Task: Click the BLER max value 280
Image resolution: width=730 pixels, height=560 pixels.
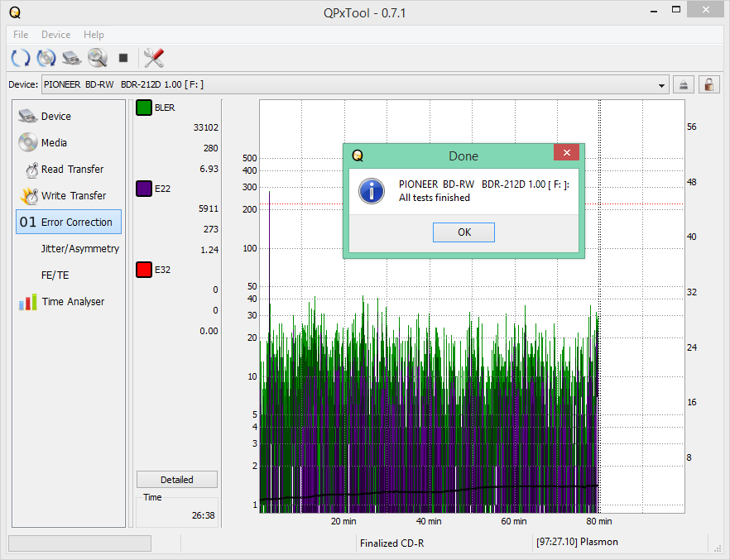Action: click(210, 148)
